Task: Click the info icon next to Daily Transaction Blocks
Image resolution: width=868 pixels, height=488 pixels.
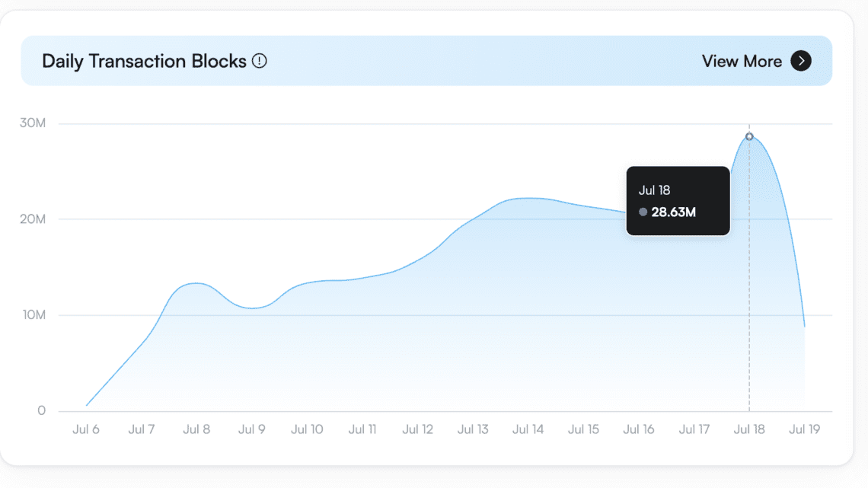Action: point(259,61)
